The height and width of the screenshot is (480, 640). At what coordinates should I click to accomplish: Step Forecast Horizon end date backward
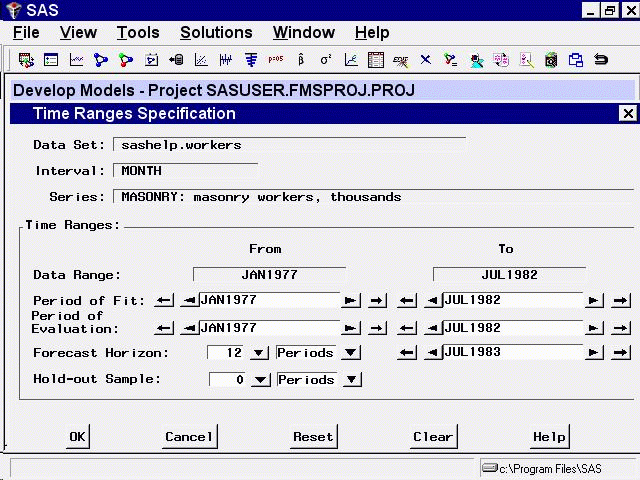(431, 353)
